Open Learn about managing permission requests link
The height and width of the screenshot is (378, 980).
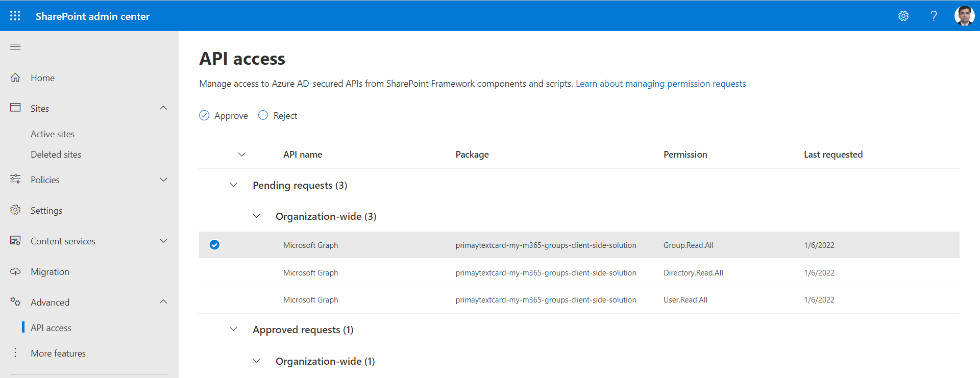pyautogui.click(x=660, y=84)
